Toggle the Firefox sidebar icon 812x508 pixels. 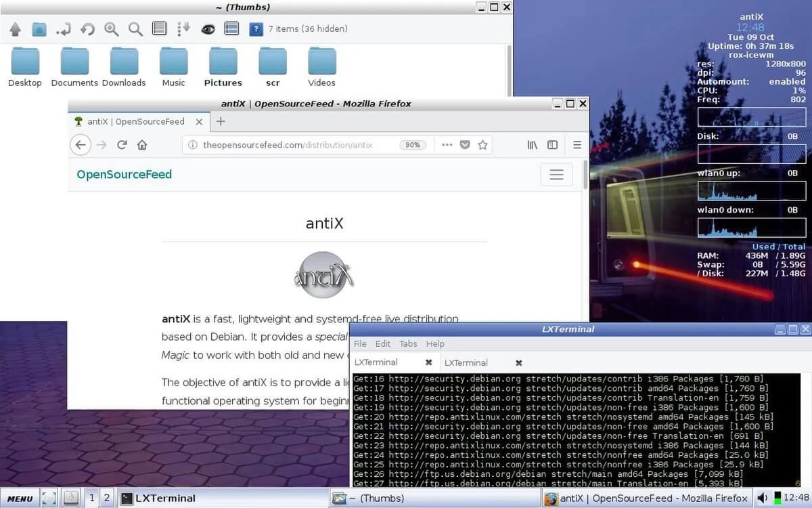click(553, 144)
